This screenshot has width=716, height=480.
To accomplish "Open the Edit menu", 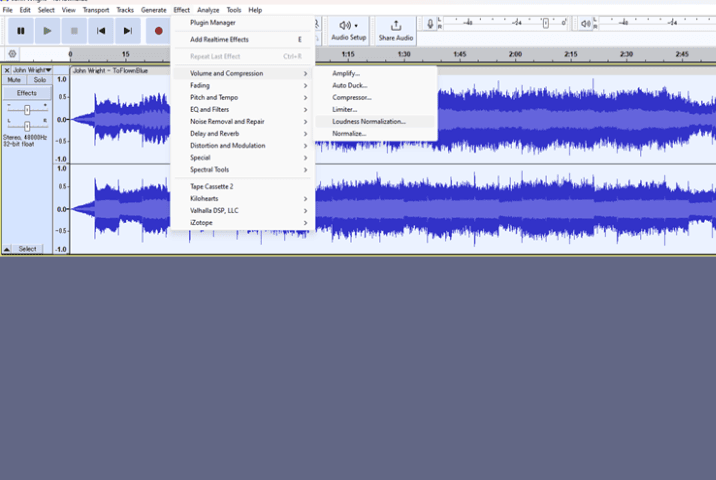I will [x=25, y=10].
